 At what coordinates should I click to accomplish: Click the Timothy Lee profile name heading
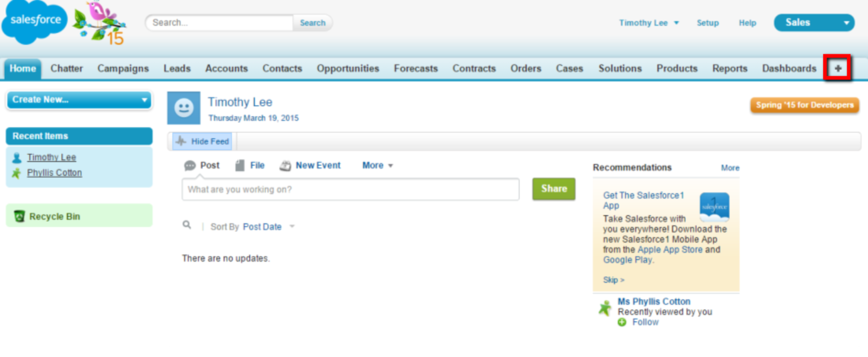pyautogui.click(x=240, y=102)
